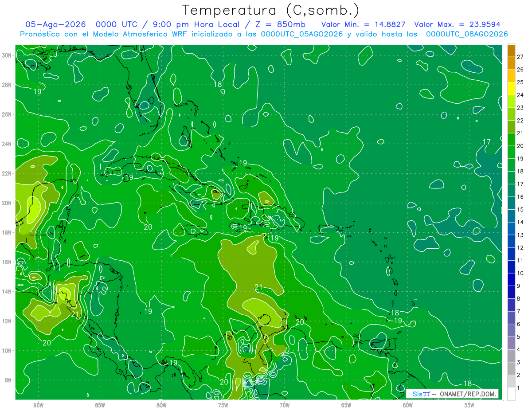Click the color scale value 12

click(520, 247)
